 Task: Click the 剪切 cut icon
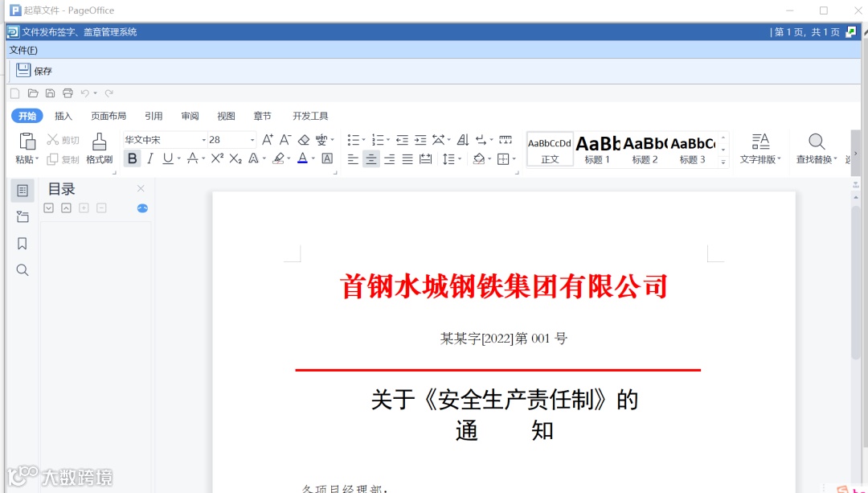(63, 140)
